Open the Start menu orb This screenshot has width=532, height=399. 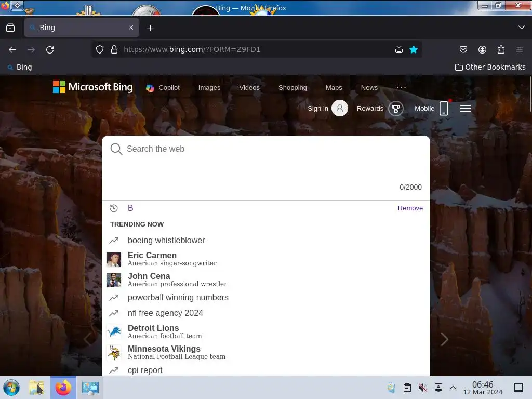(11, 388)
